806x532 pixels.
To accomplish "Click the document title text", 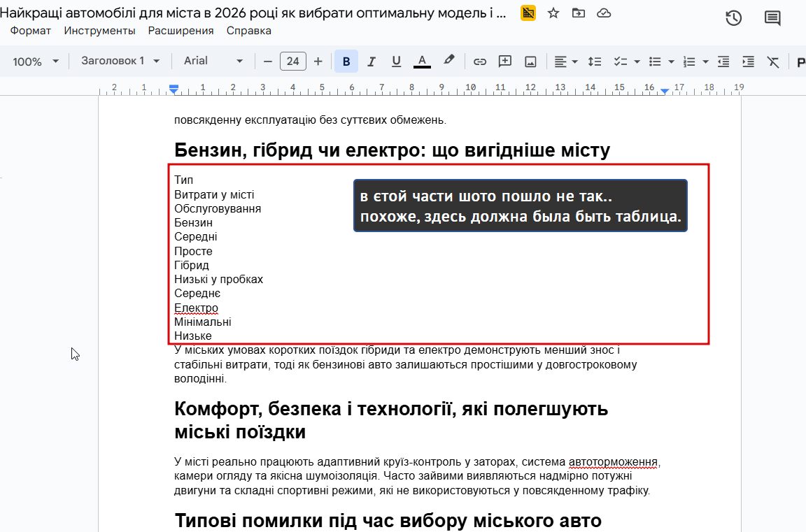I will [253, 13].
